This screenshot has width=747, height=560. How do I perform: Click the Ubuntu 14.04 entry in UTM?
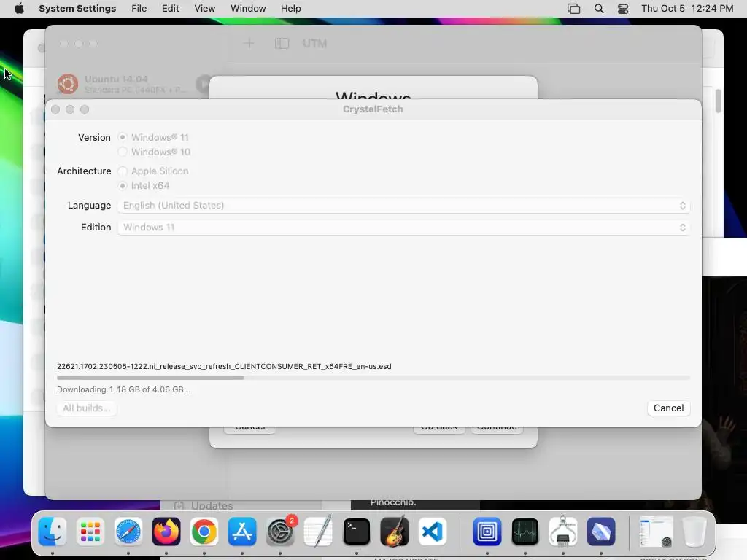coord(128,84)
